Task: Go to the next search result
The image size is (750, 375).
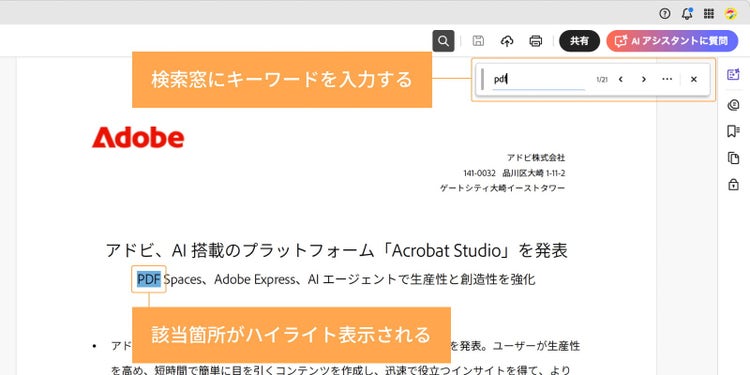Action: click(x=644, y=79)
